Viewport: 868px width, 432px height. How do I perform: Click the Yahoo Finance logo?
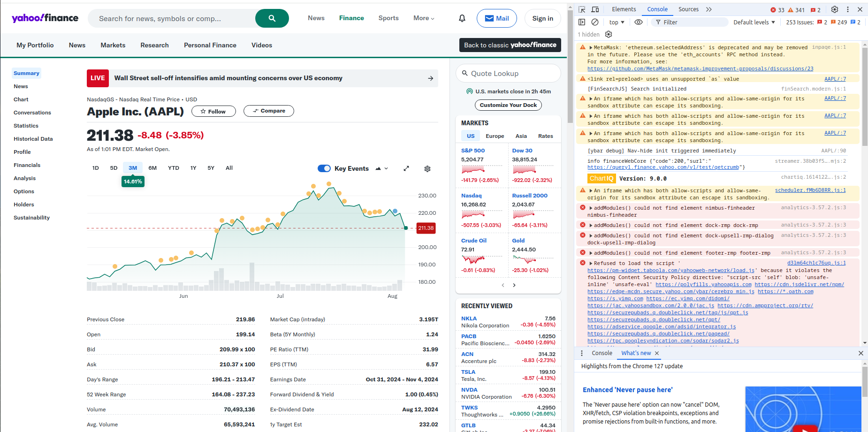tap(45, 18)
